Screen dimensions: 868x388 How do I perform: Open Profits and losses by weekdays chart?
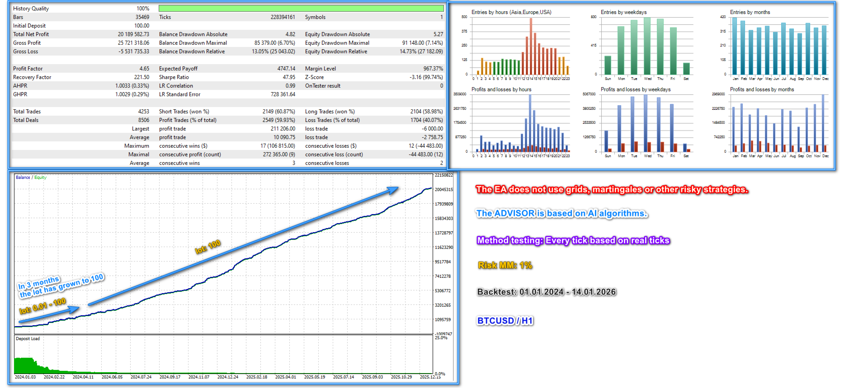click(x=646, y=123)
